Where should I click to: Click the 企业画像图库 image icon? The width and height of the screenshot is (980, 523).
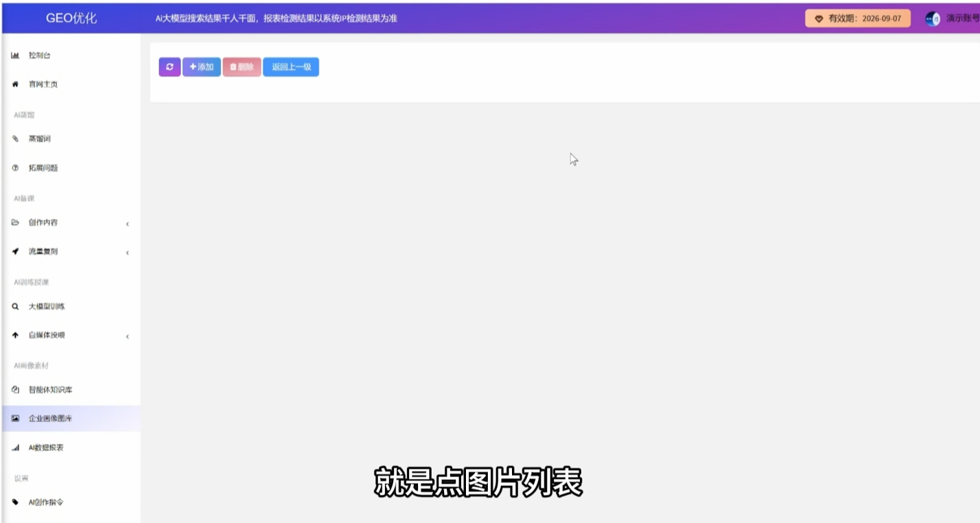(14, 418)
